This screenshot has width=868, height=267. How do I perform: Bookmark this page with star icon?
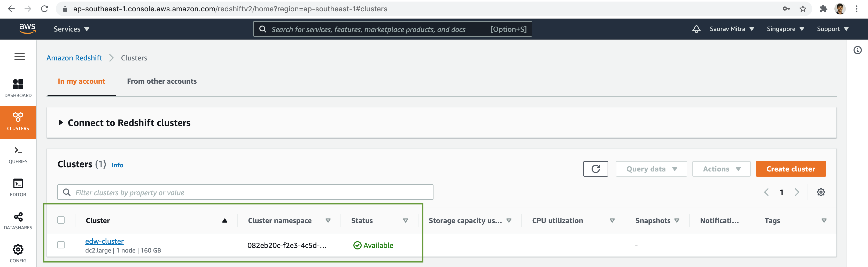pyautogui.click(x=803, y=9)
